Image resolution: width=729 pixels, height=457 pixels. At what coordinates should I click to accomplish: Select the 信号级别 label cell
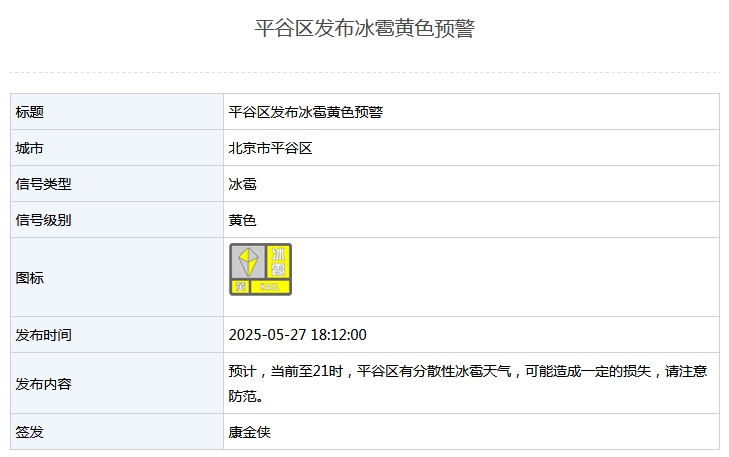tap(117, 220)
